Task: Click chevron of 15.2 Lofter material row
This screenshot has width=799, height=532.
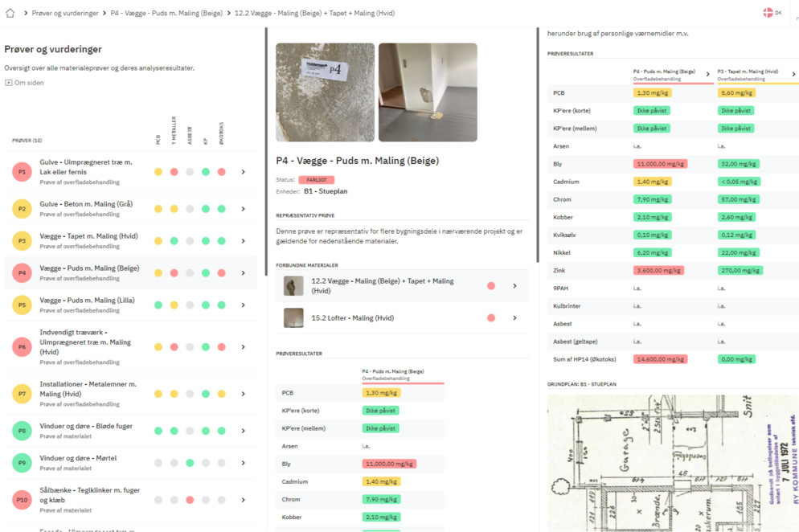Action: click(x=514, y=318)
